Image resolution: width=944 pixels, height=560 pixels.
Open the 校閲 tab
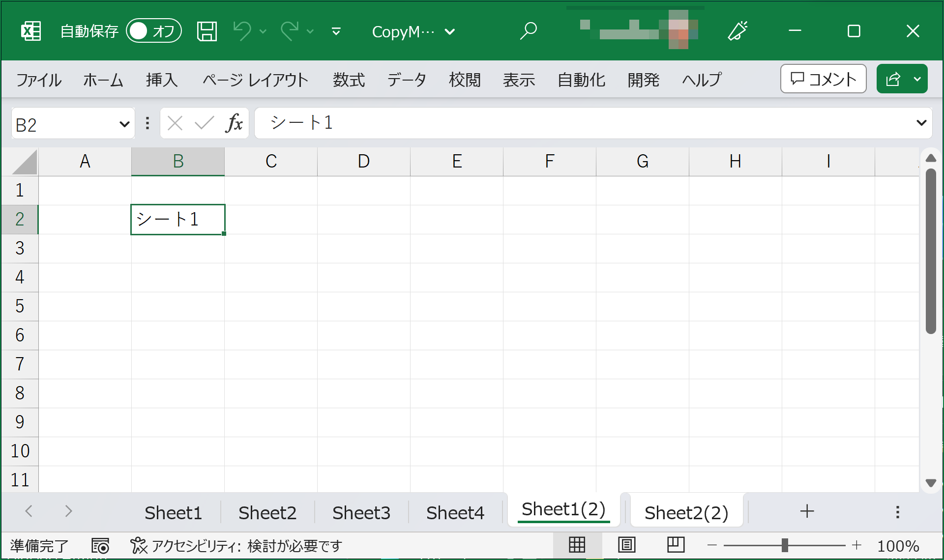click(x=465, y=80)
